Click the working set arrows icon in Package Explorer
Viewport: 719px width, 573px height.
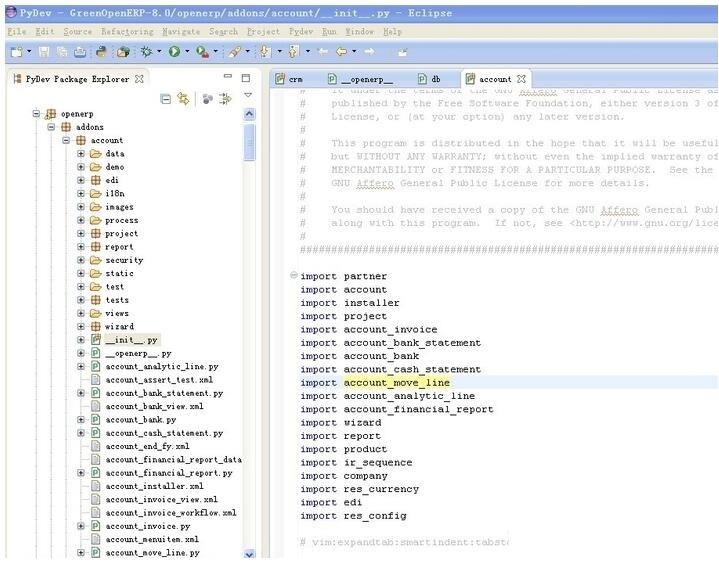pyautogui.click(x=226, y=99)
